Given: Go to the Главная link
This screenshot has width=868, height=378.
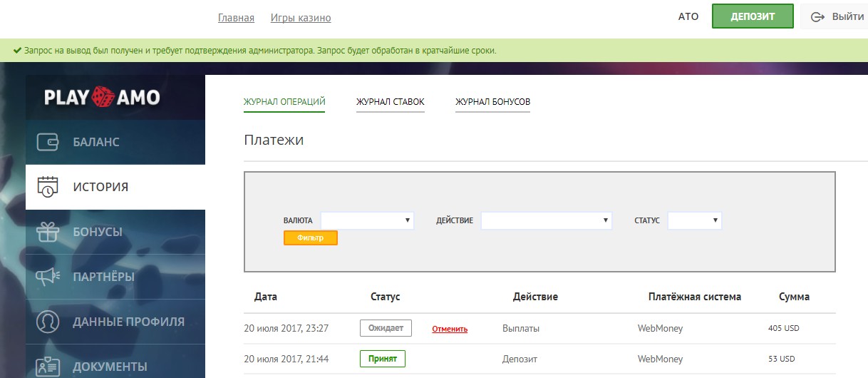Looking at the screenshot, I should coord(236,18).
